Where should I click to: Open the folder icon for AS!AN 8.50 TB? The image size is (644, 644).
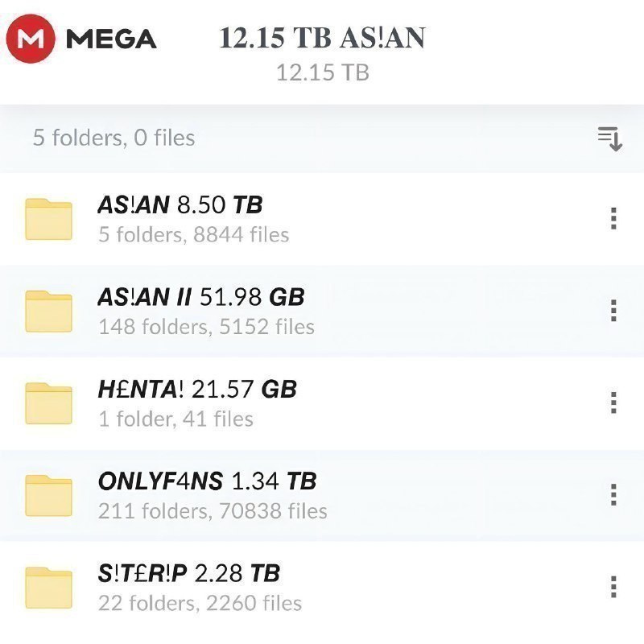pyautogui.click(x=48, y=219)
